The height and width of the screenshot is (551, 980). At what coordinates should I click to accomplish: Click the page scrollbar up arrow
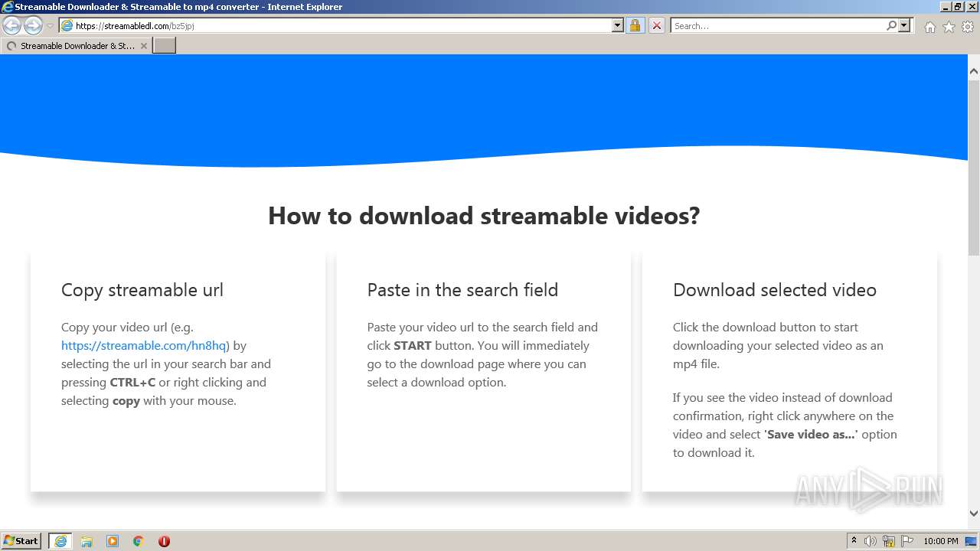(x=974, y=71)
